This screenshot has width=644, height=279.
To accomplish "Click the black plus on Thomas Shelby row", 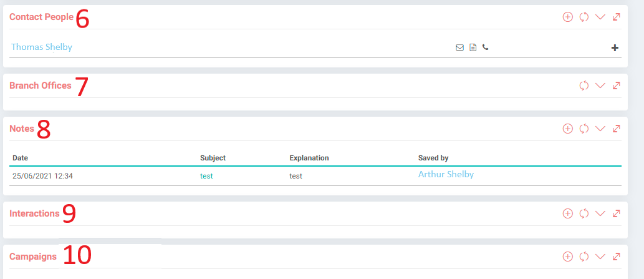I will pyautogui.click(x=615, y=47).
